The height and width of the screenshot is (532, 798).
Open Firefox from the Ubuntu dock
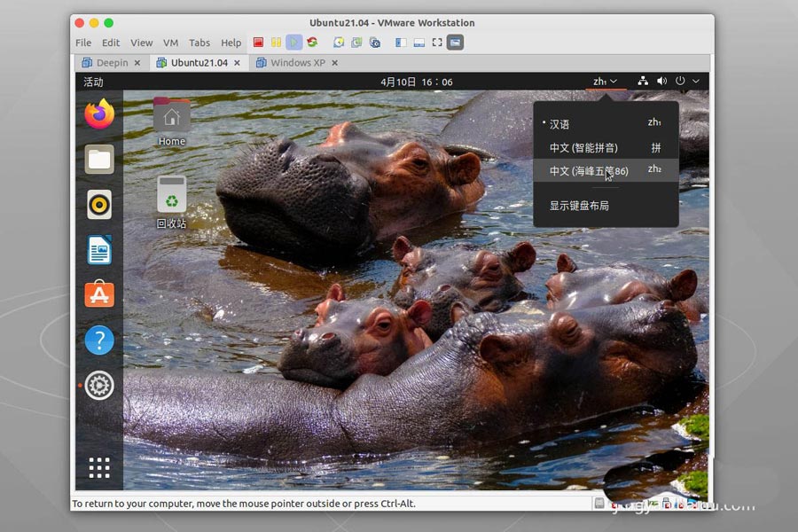[99, 114]
